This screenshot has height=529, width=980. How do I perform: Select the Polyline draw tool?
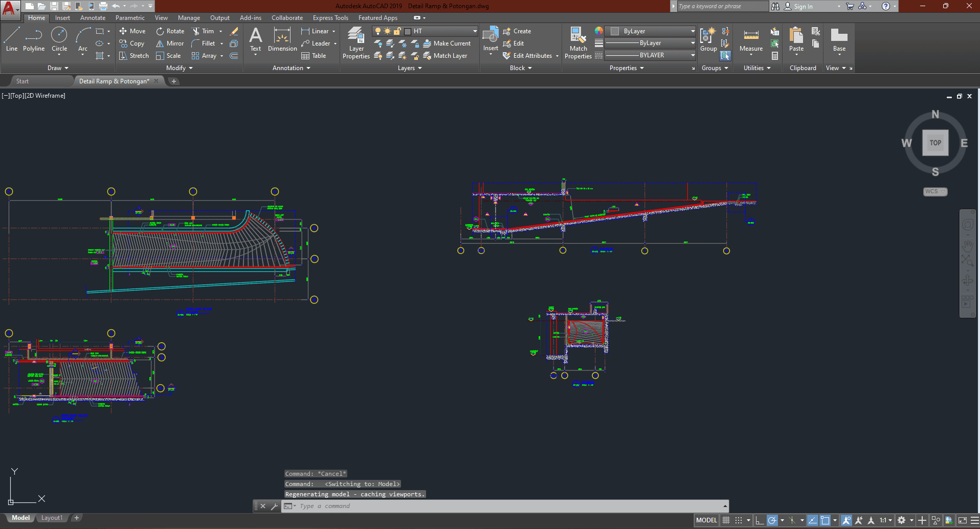pyautogui.click(x=33, y=40)
